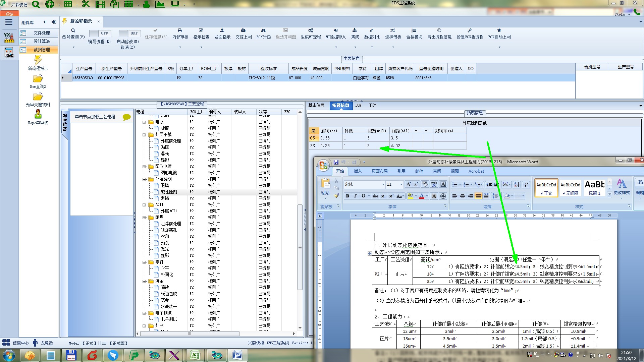The width and height of the screenshot is (644, 362).
Task: Collapse the 阻焊 tree folder
Action: click(x=144, y=218)
